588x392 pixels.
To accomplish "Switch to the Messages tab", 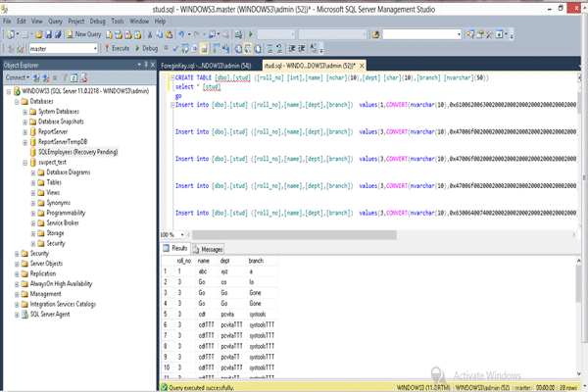I will pyautogui.click(x=208, y=249).
